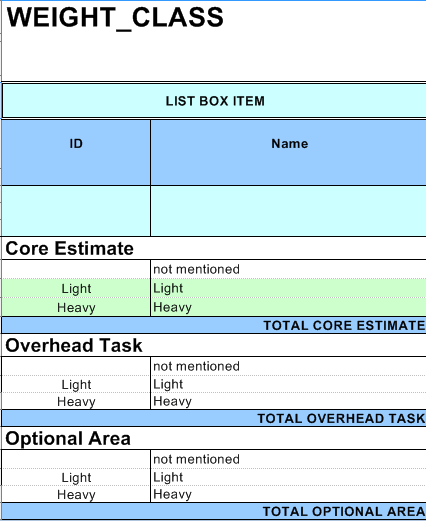
Task: Select Light ID cell in Optional Area
Action: tap(76, 477)
